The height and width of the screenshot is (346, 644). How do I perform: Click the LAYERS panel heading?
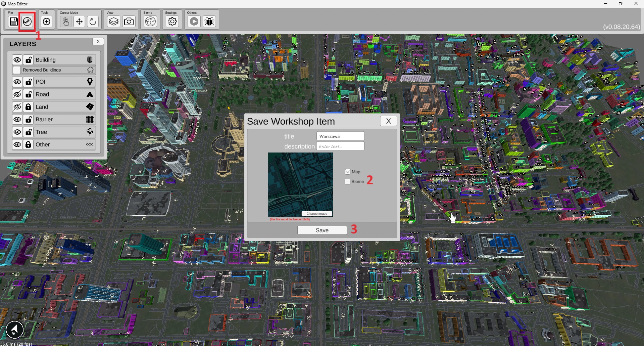[x=23, y=44]
